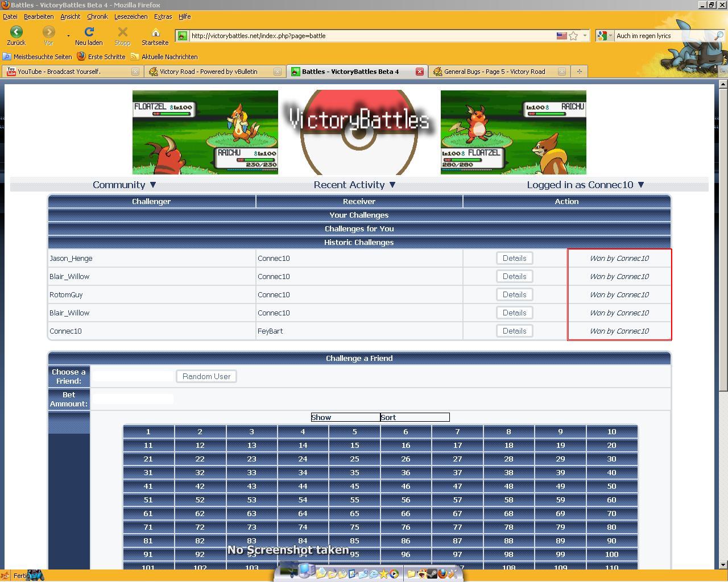Click the Reload (Neu laden) icon
Viewport: 728px width, 582px height.
point(89,32)
